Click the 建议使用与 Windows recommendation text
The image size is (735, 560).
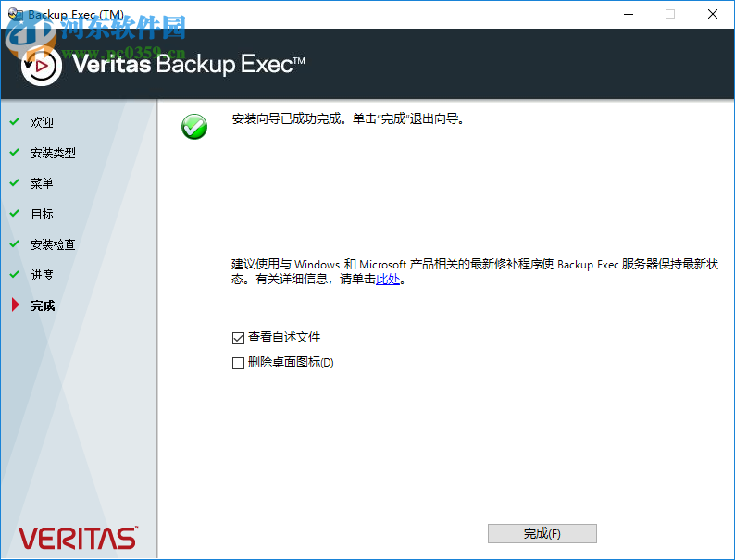[475, 272]
